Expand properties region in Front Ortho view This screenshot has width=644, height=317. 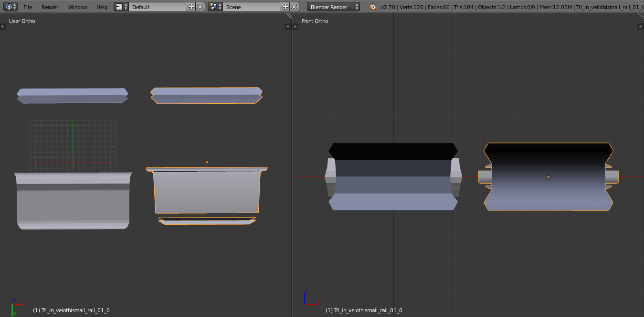(640, 27)
